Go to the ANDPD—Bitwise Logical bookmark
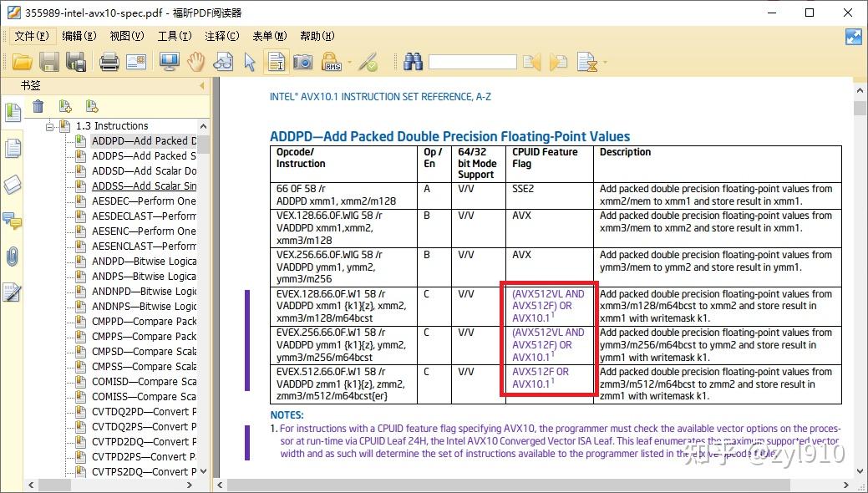The height and width of the screenshot is (493, 868). pyautogui.click(x=144, y=261)
